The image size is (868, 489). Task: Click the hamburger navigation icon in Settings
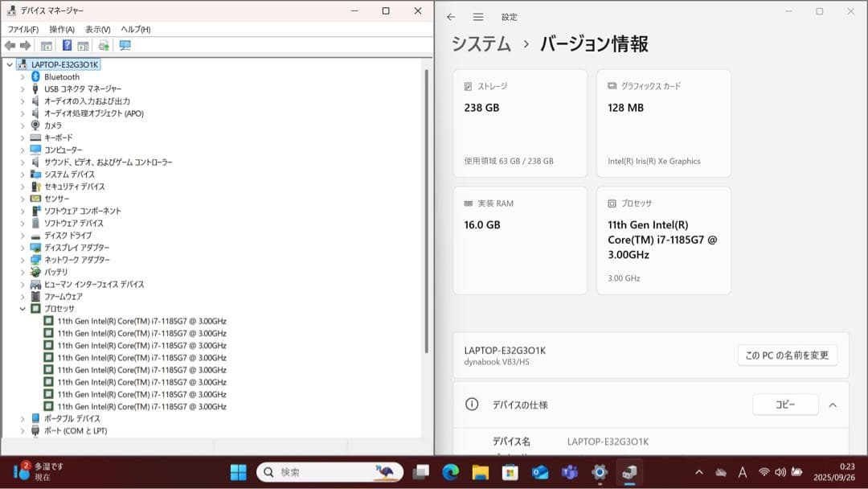click(478, 17)
